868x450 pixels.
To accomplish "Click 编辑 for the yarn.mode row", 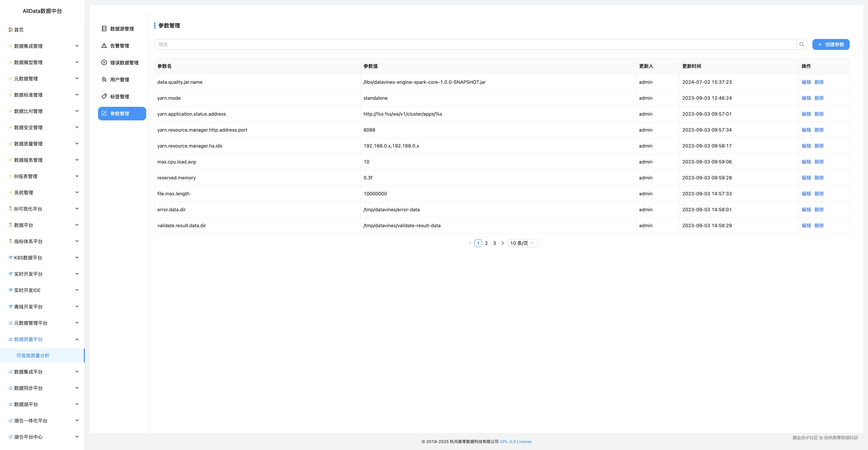I will 806,98.
